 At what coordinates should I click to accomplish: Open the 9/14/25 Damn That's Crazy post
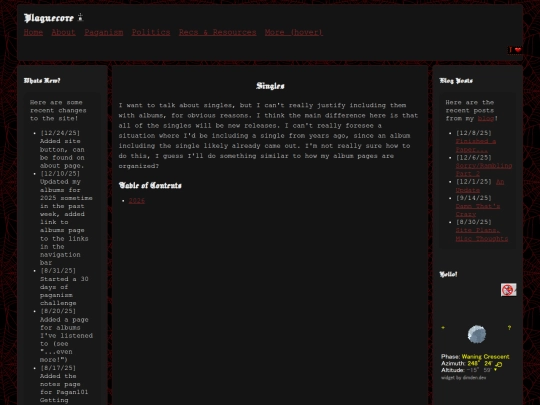point(478,210)
